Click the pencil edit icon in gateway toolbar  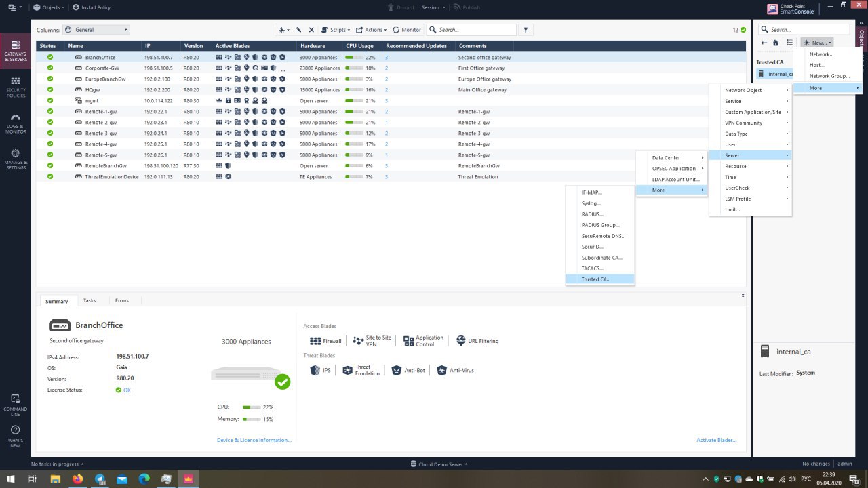299,30
